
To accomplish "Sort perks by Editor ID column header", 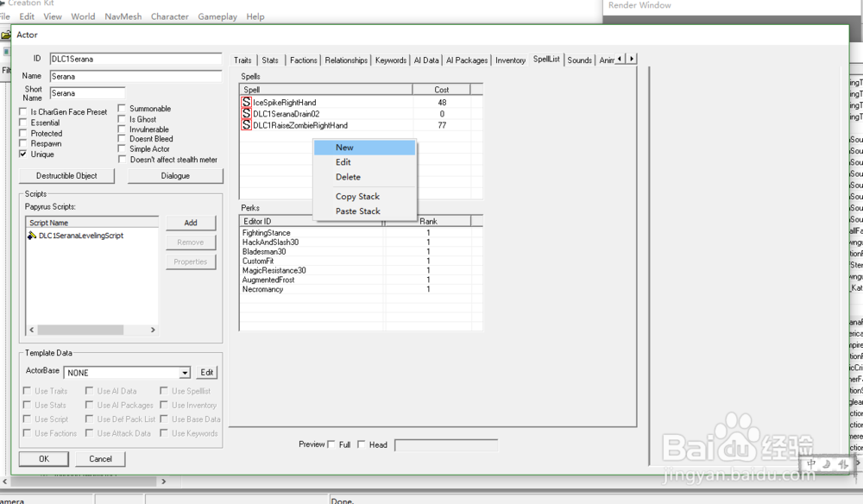I will (312, 221).
